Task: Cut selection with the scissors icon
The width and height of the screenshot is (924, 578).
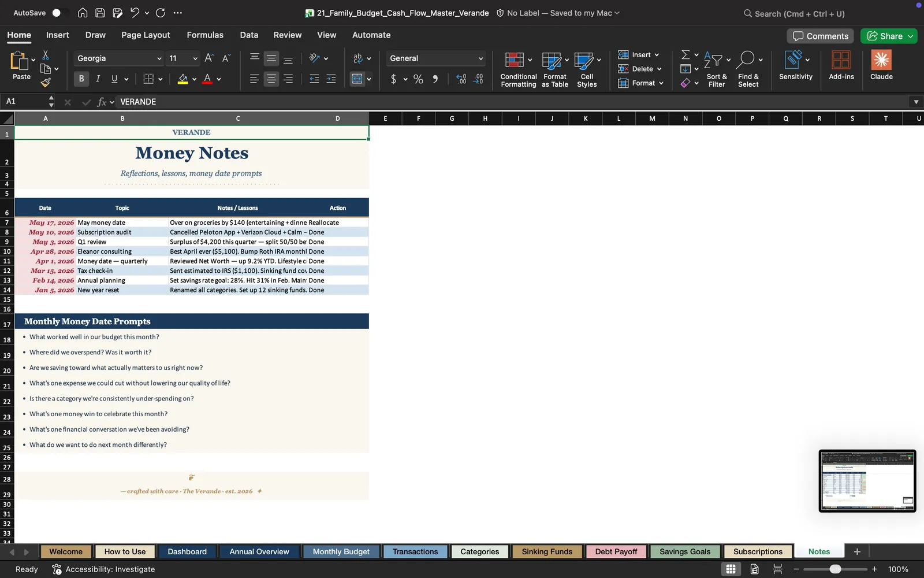Action: click(46, 55)
